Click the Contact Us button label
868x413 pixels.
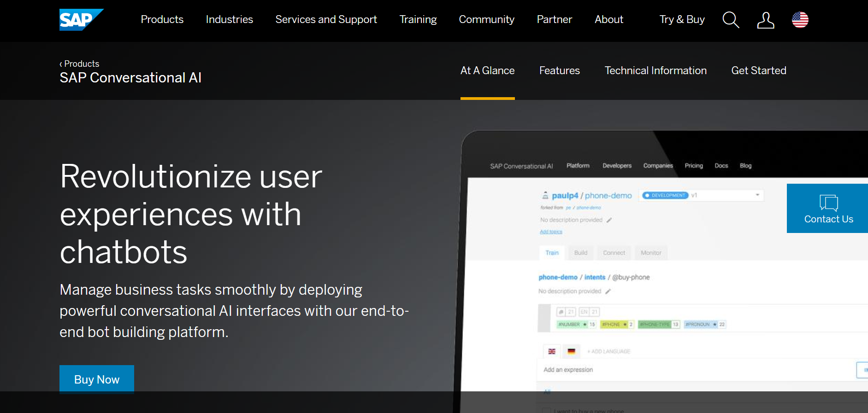(828, 219)
